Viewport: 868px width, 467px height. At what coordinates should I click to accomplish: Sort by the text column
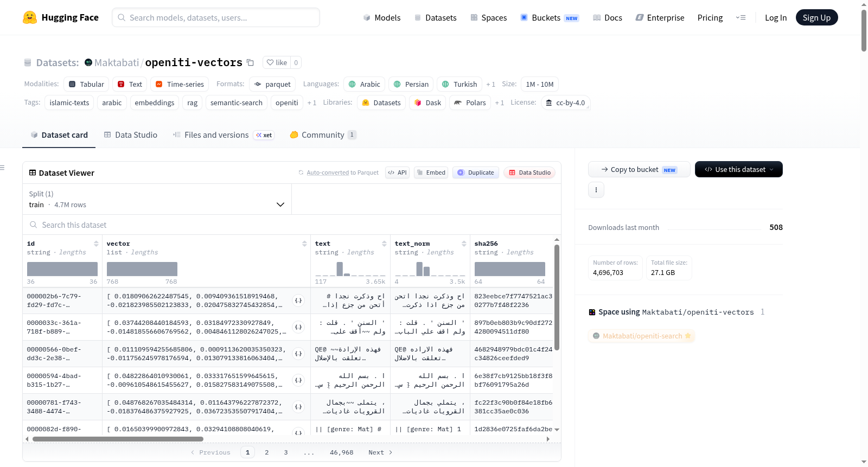click(384, 244)
